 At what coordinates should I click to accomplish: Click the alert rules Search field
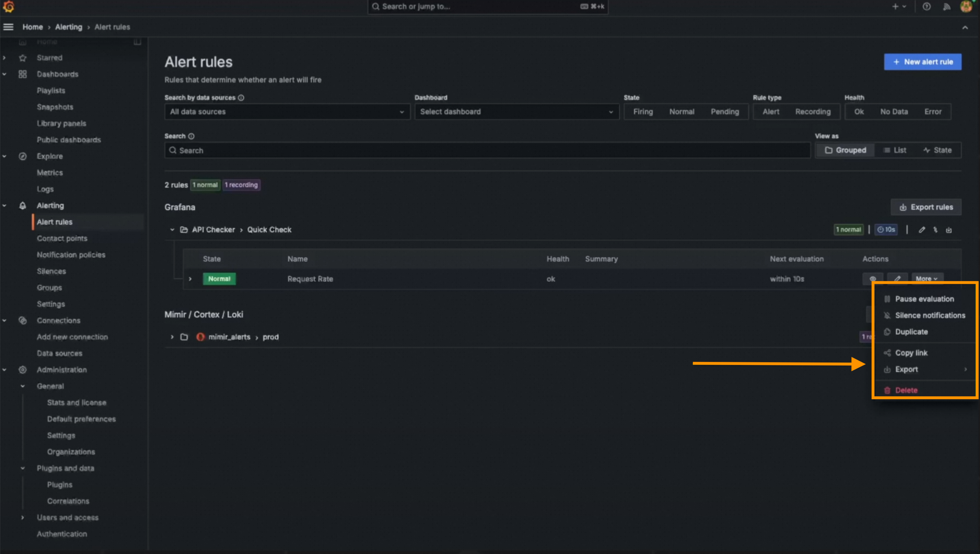pos(487,150)
